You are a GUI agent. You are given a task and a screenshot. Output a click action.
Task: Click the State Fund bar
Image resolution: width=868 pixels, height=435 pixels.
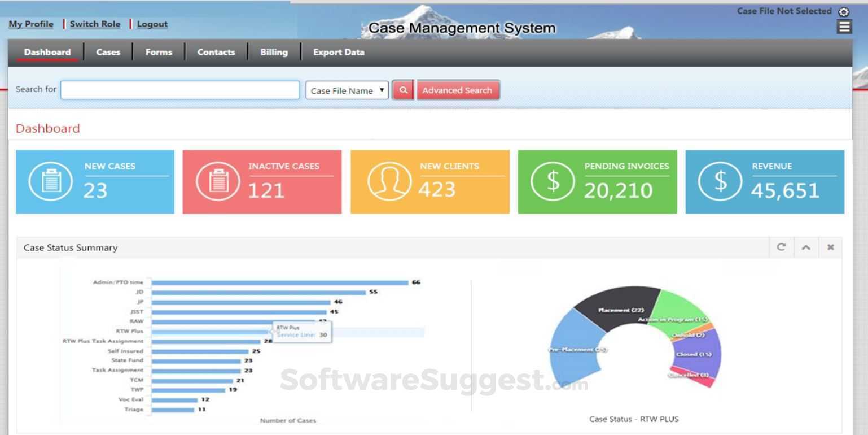(196, 360)
